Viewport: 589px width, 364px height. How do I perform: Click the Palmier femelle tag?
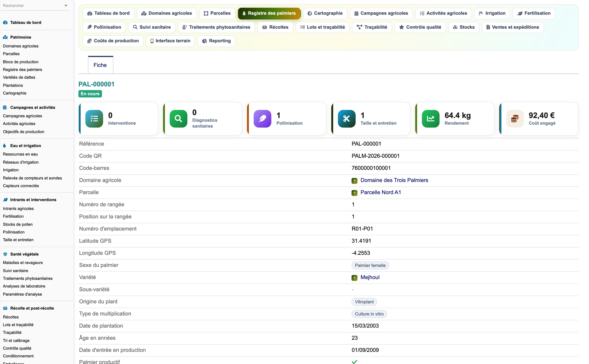370,265
